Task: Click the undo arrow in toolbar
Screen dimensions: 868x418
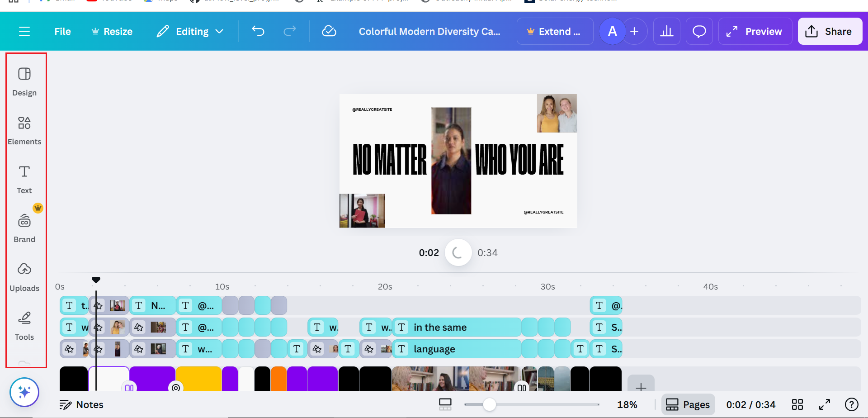Action: pyautogui.click(x=258, y=31)
